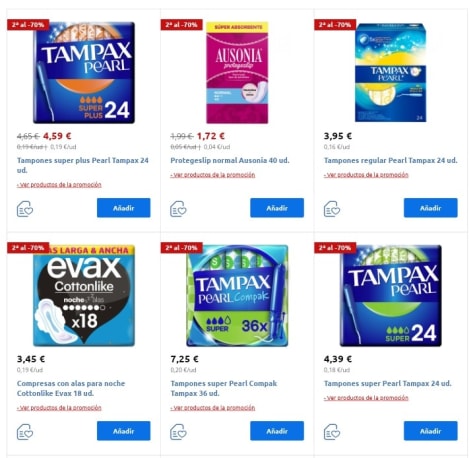
Task: Open Tampones super plus Pearl Tampax title
Action: (83, 165)
